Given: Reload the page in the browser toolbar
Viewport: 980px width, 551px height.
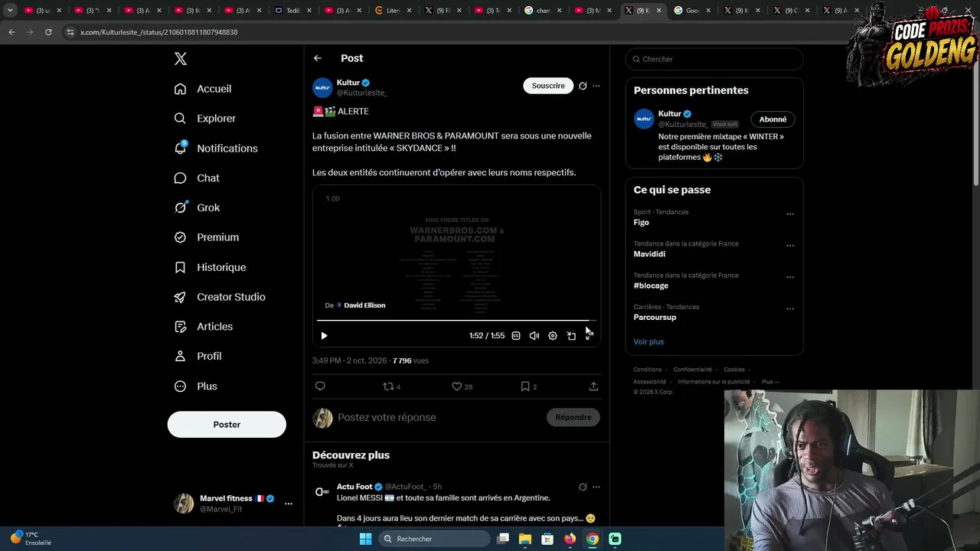Looking at the screenshot, I should pyautogui.click(x=48, y=32).
